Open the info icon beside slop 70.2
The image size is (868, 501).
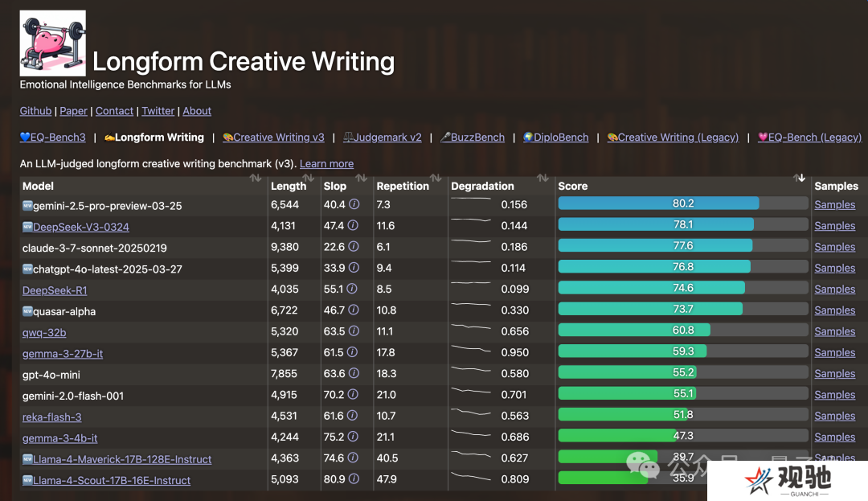coord(353,394)
